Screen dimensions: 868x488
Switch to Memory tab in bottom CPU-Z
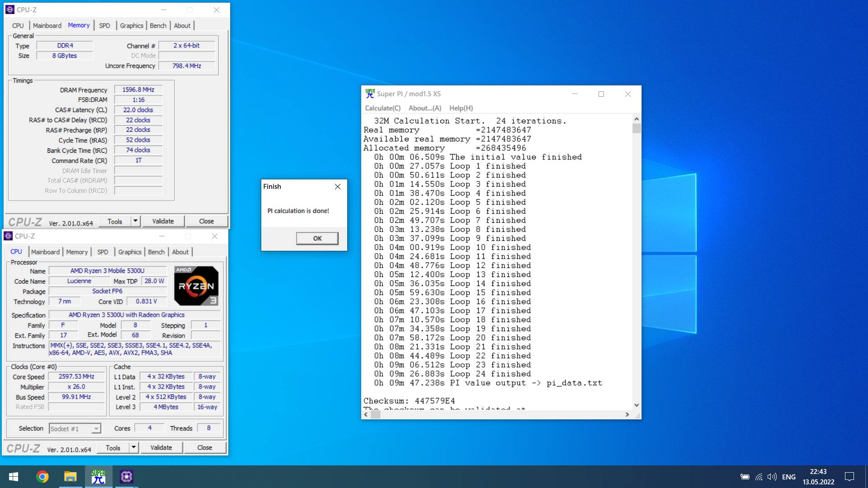(77, 252)
